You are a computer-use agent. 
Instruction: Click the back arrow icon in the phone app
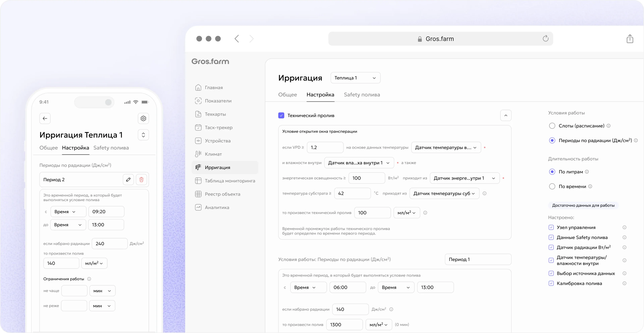tap(45, 119)
